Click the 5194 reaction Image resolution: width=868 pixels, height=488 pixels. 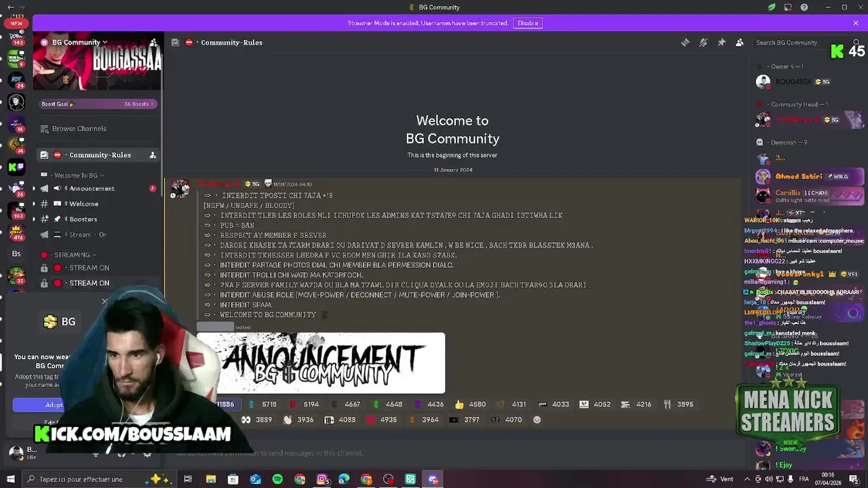(x=304, y=404)
